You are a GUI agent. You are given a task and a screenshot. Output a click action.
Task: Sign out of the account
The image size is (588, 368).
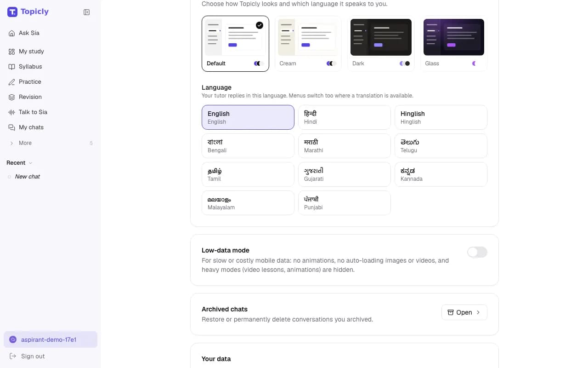pyautogui.click(x=51, y=356)
